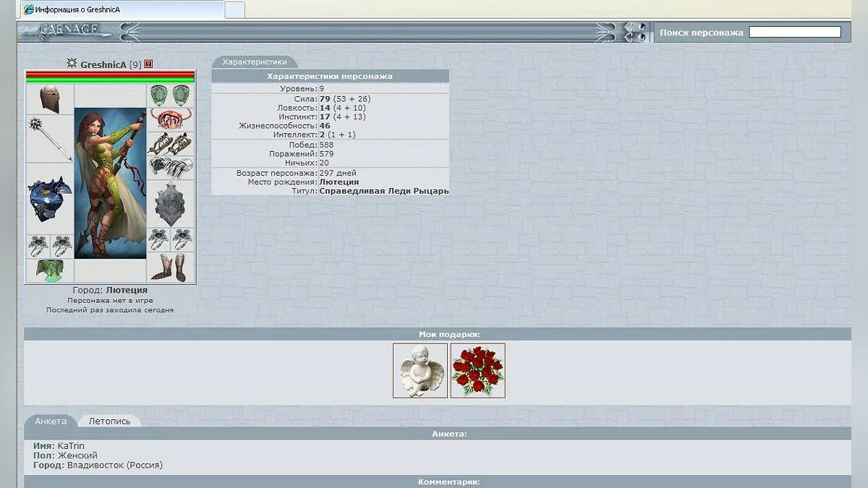Image resolution: width=868 pixels, height=488 pixels.
Task: Switch to the Летопись tab
Action: pyautogui.click(x=110, y=421)
